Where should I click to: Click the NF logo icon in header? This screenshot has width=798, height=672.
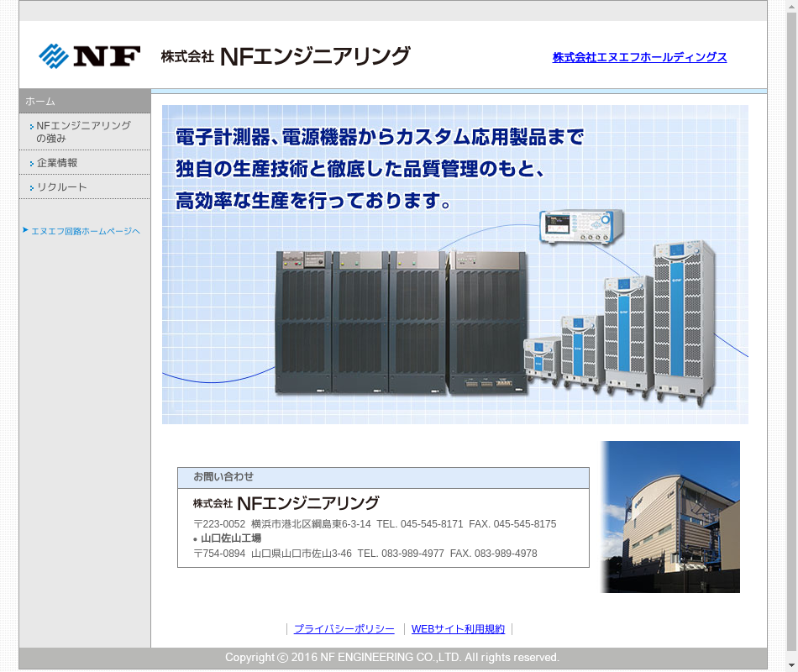click(x=89, y=56)
